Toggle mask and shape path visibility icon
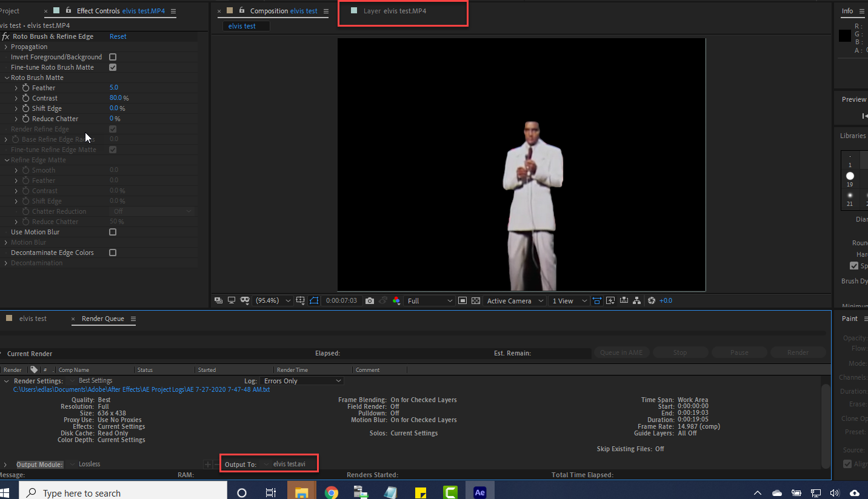Viewport: 868px width, 499px height. point(313,301)
